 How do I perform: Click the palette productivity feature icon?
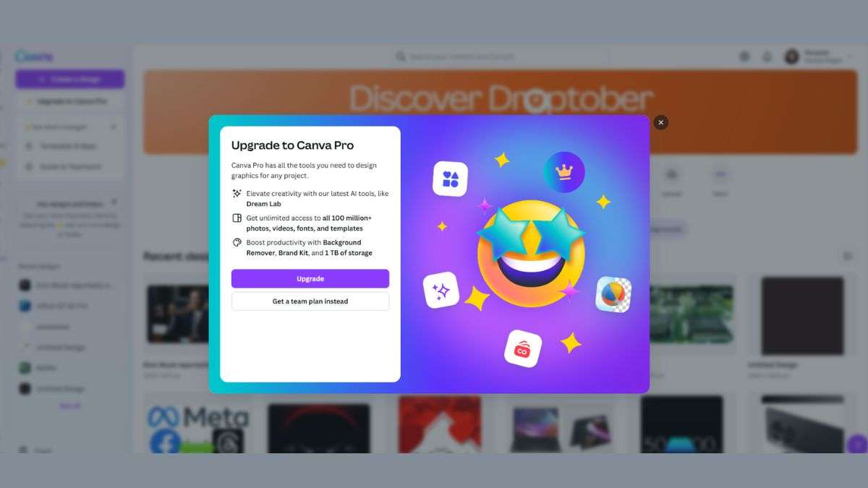(x=237, y=243)
